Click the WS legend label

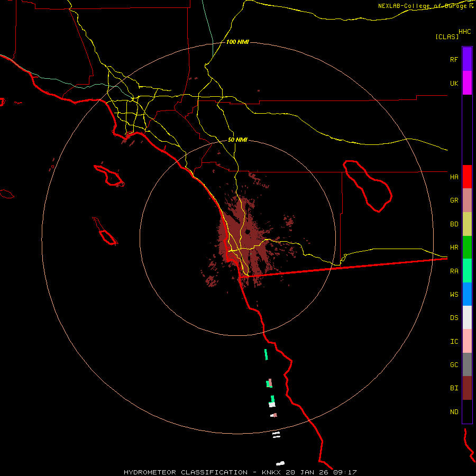pos(454,294)
